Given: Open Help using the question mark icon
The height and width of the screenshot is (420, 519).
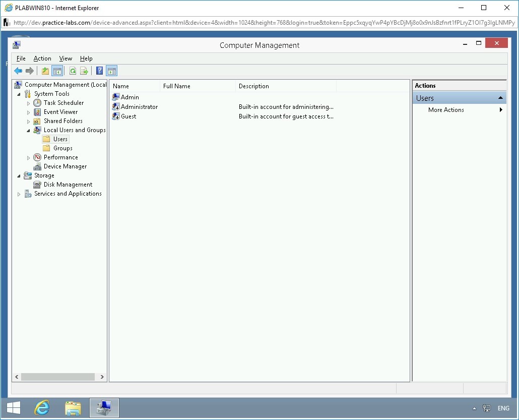Looking at the screenshot, I should [x=99, y=71].
